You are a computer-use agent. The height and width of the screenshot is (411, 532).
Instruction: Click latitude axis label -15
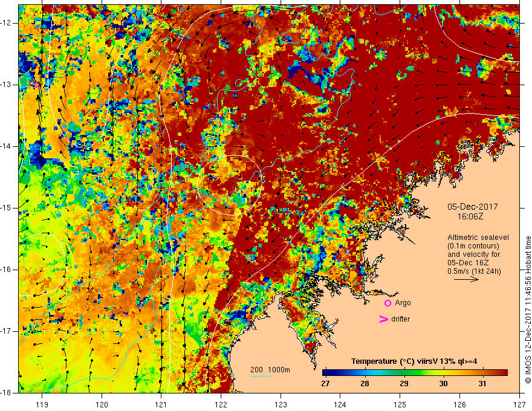7,208
